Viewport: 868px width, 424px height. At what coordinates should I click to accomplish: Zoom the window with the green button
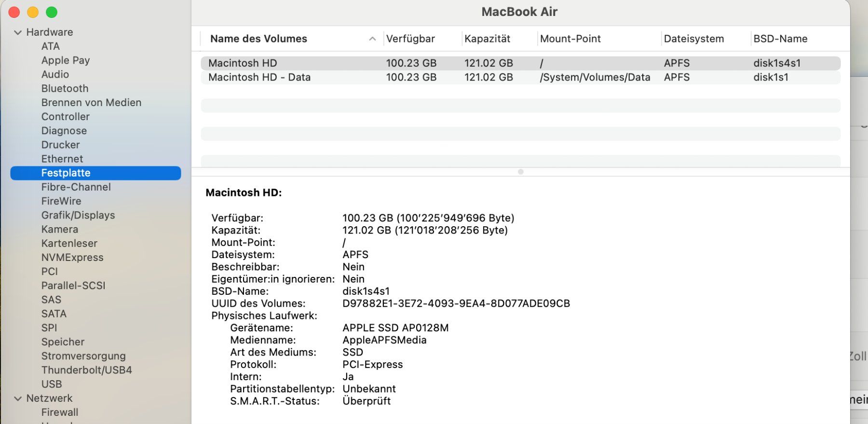pos(52,12)
